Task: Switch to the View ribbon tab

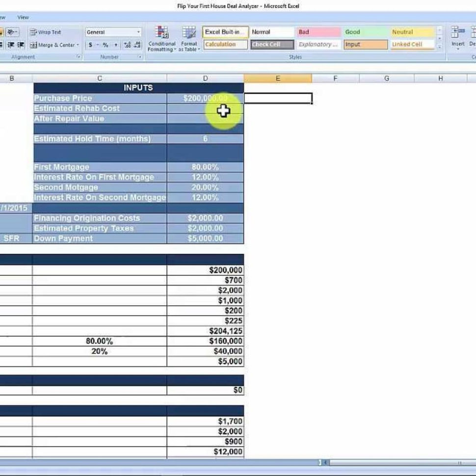Action: pyautogui.click(x=23, y=17)
